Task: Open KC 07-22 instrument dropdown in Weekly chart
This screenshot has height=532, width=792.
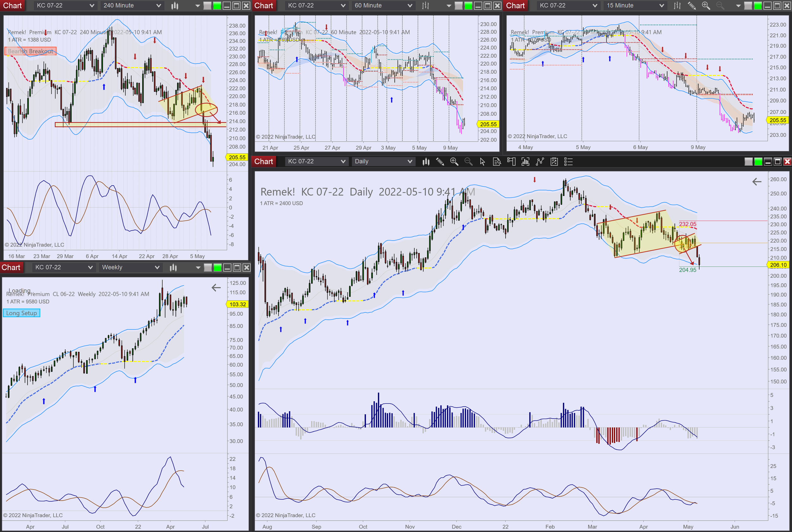Action: 63,267
